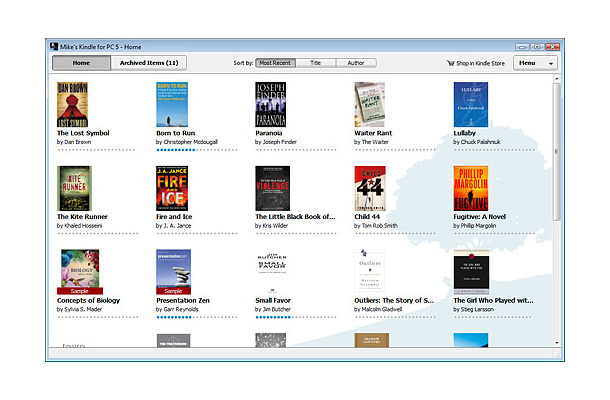610x400 pixels.
Task: Click 'The Kite Runner' title text
Action: (x=82, y=216)
